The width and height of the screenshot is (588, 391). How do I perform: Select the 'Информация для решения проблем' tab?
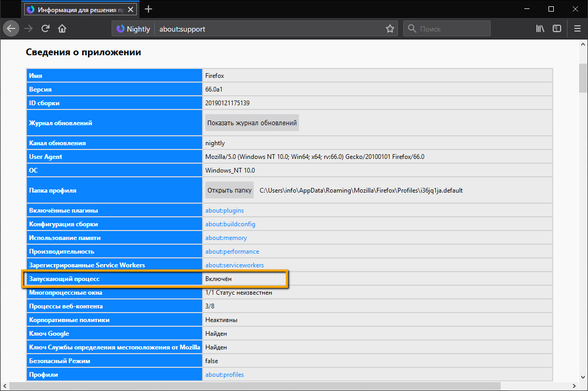click(79, 9)
